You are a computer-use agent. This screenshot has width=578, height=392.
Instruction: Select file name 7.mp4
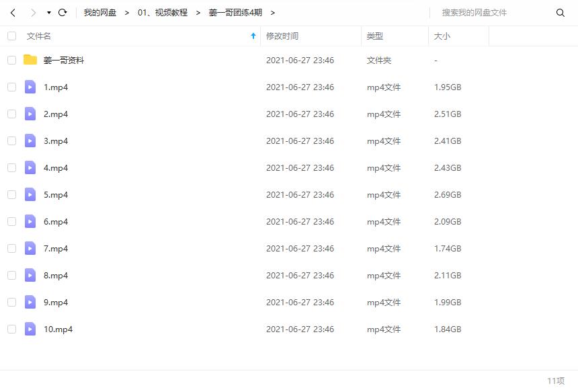(56, 249)
